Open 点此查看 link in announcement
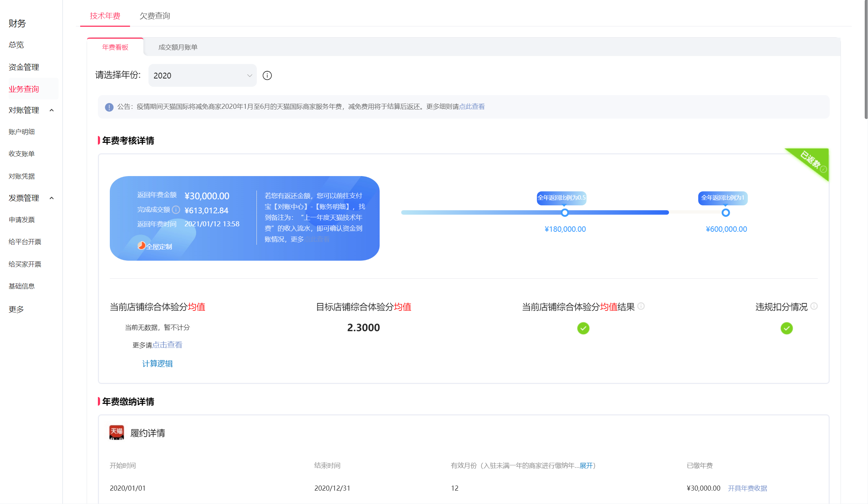The image size is (868, 504). [472, 107]
